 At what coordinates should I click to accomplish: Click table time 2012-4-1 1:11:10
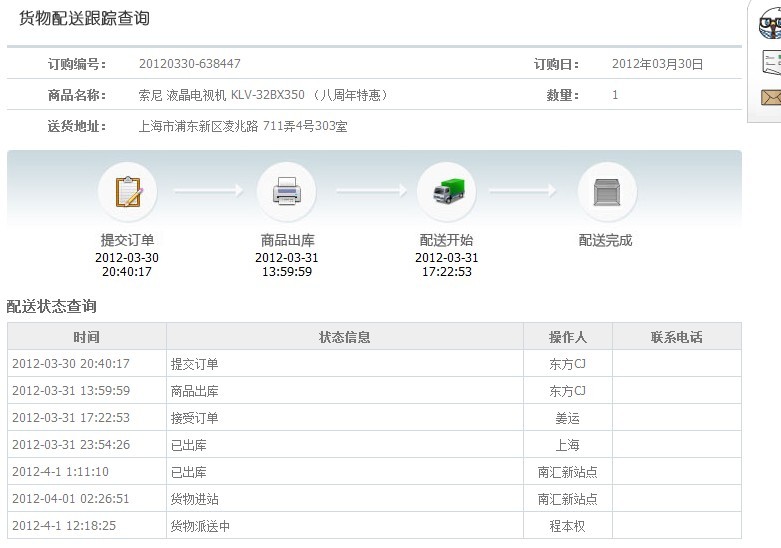tap(60, 471)
